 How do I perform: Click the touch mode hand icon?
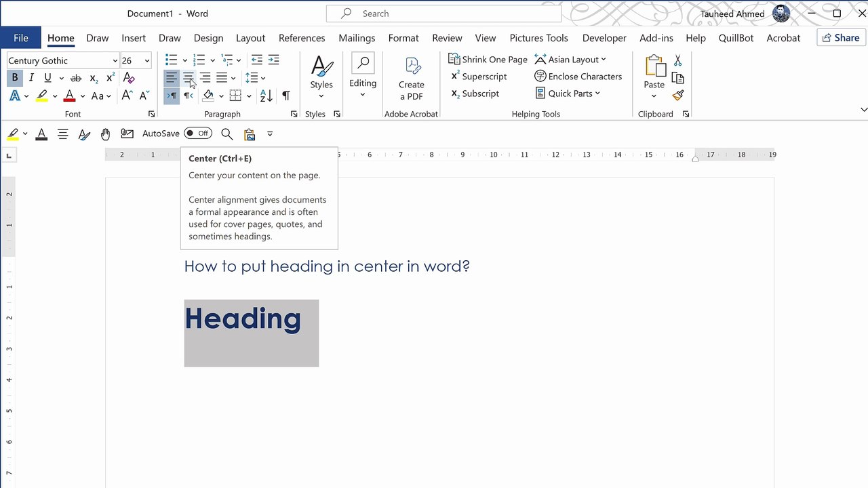pyautogui.click(x=106, y=134)
